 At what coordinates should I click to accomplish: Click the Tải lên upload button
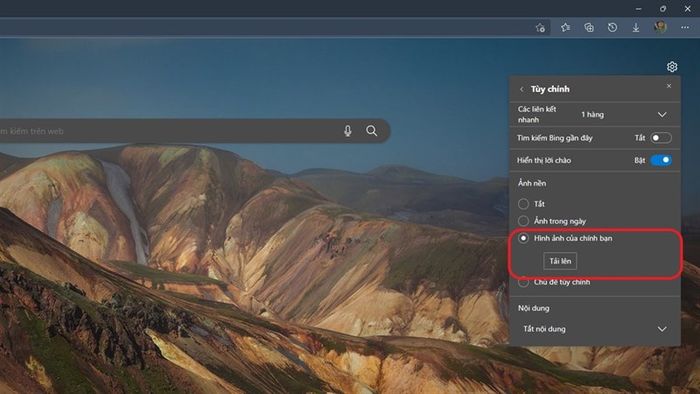coord(560,261)
